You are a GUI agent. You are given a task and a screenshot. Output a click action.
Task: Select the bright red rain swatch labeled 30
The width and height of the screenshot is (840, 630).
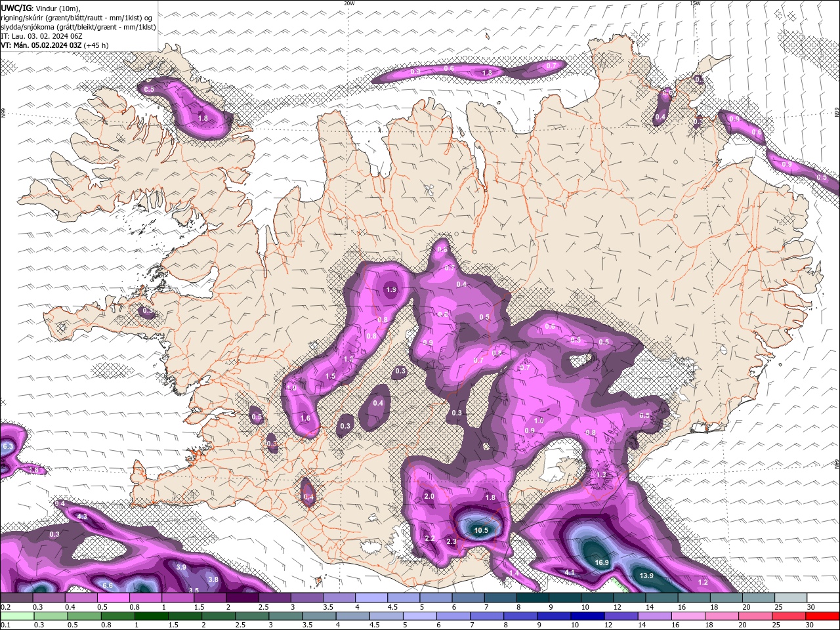(x=822, y=616)
